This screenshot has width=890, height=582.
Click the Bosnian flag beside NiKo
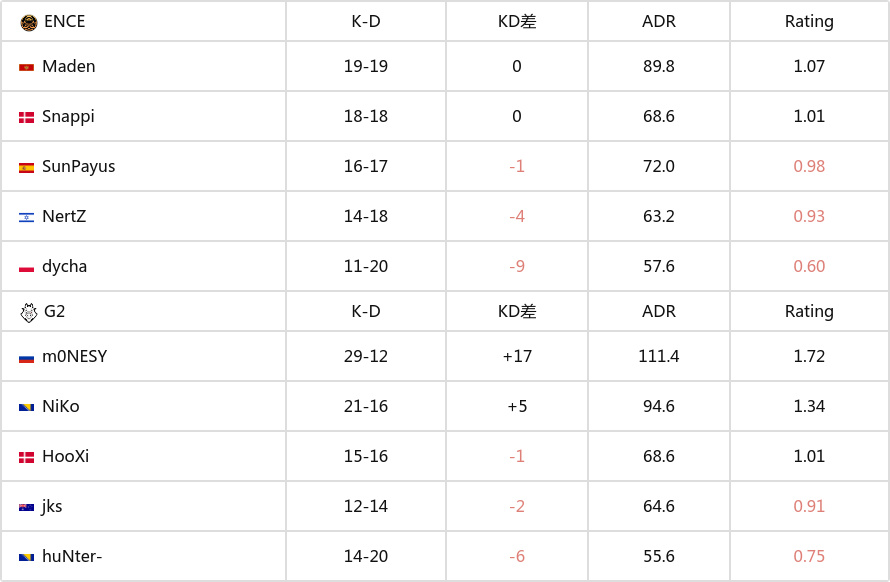pyautogui.click(x=27, y=407)
